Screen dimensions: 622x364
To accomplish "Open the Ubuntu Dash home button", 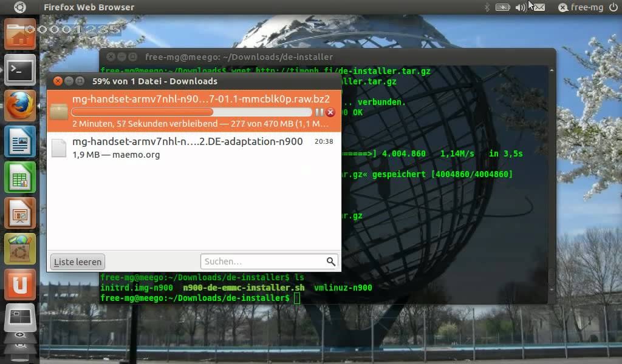I will (x=19, y=7).
